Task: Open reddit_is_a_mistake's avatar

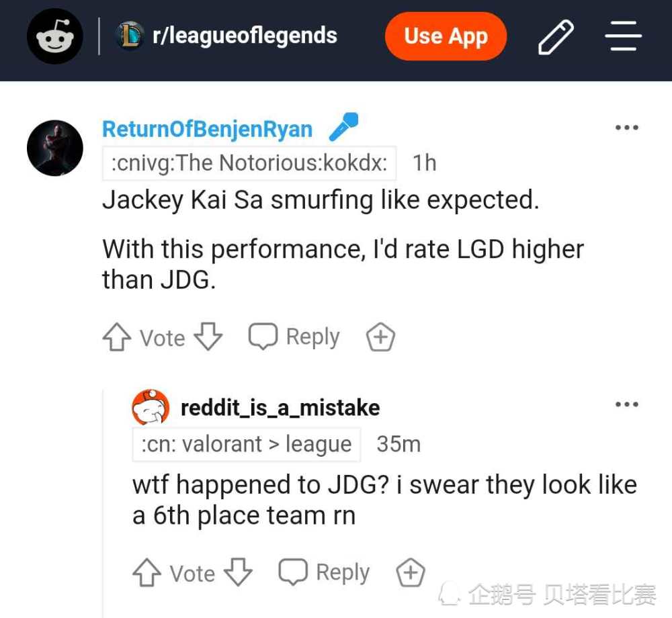Action: pyautogui.click(x=151, y=407)
